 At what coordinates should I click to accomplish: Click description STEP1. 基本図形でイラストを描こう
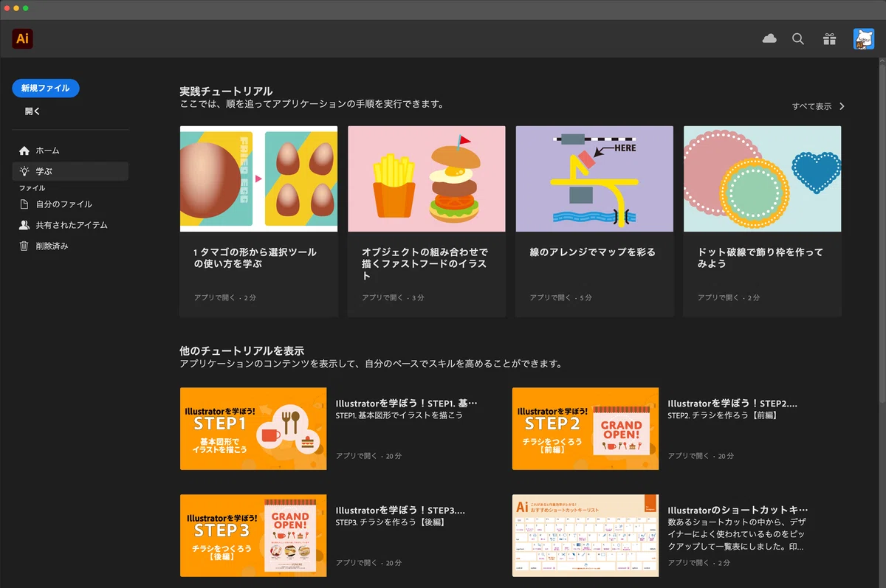pyautogui.click(x=399, y=415)
